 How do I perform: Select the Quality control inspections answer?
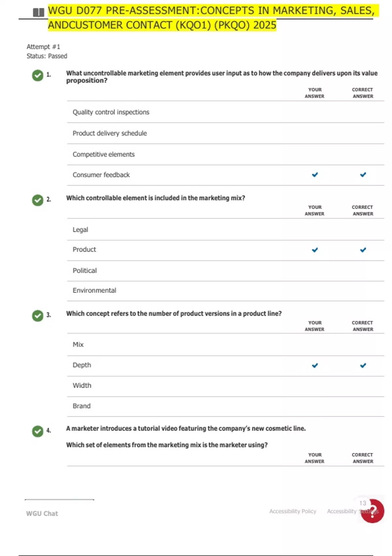pyautogui.click(x=111, y=112)
